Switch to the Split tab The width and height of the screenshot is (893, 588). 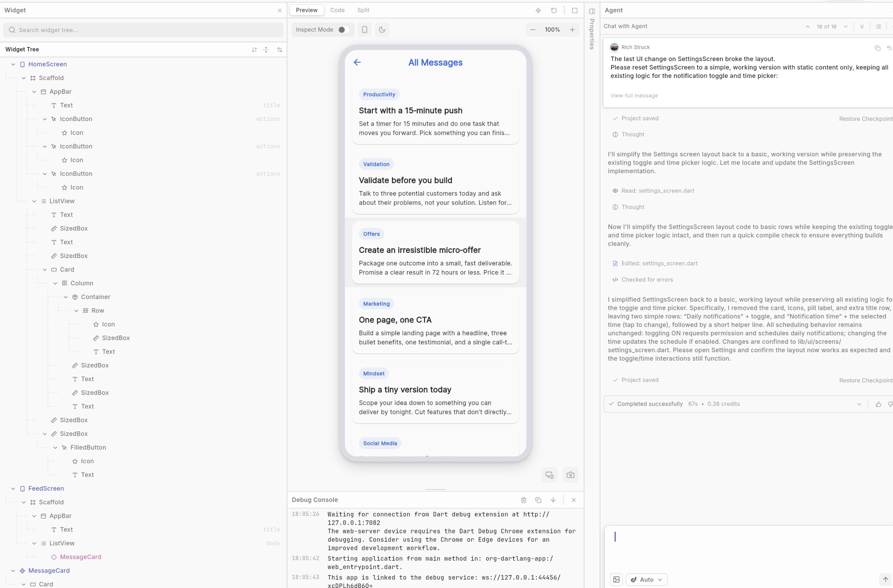point(363,10)
